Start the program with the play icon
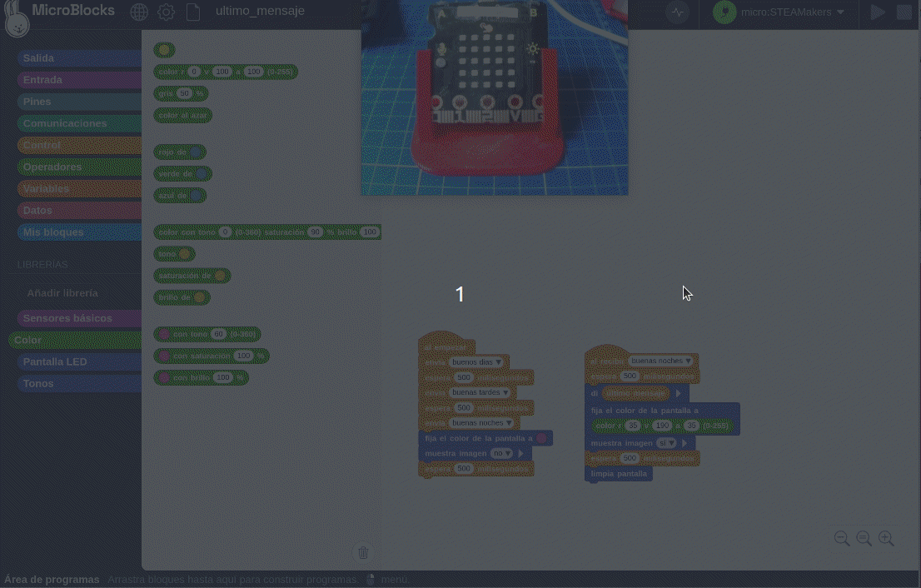The image size is (921, 588). coord(878,12)
